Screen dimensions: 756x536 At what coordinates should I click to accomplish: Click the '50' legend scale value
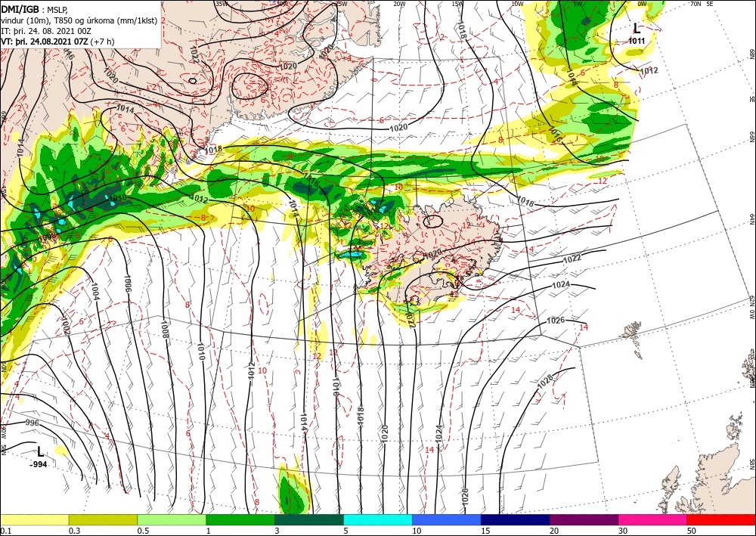pos(692,531)
